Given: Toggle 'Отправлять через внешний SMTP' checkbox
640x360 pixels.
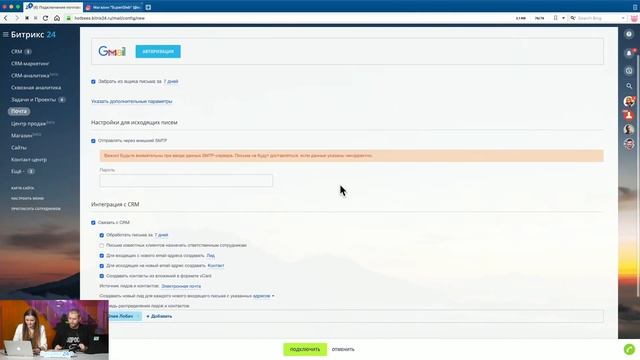Looking at the screenshot, I should coord(93,141).
